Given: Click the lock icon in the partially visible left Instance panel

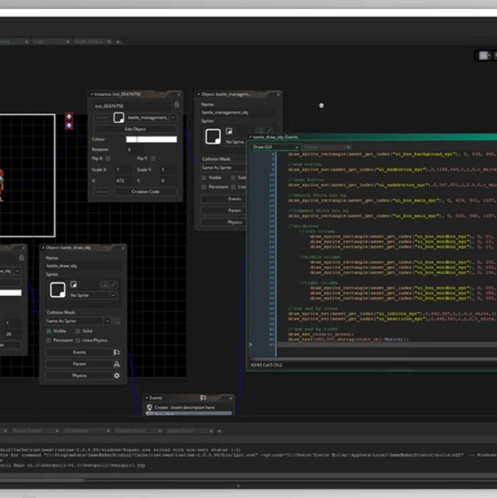Looking at the screenshot, I should pyautogui.click(x=22, y=258).
